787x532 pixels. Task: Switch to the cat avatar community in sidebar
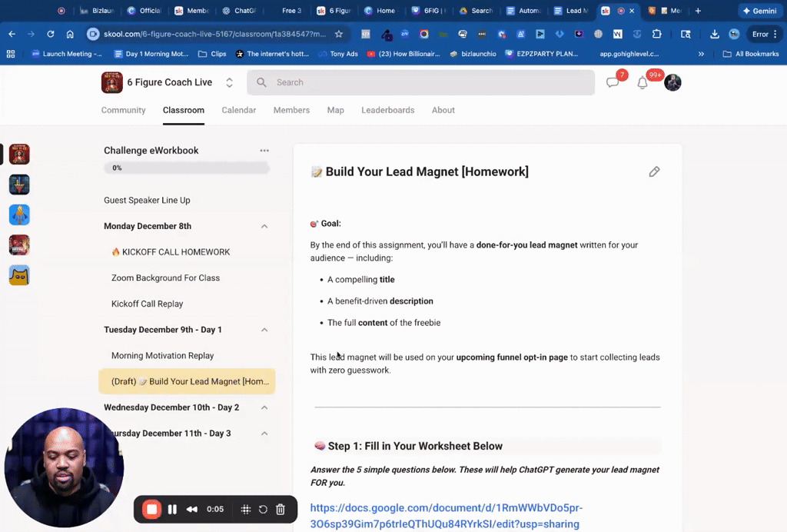point(18,274)
